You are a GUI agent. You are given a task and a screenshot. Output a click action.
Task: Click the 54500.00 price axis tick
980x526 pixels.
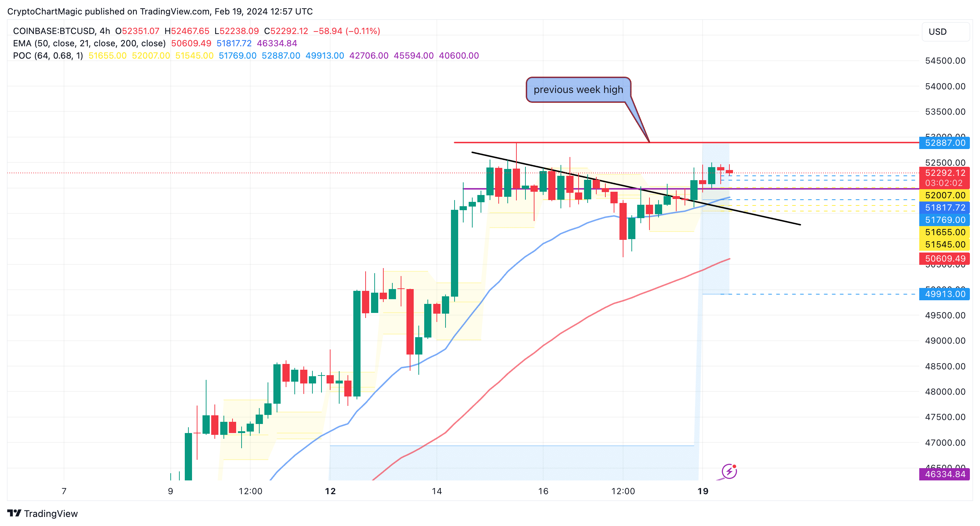(x=945, y=60)
